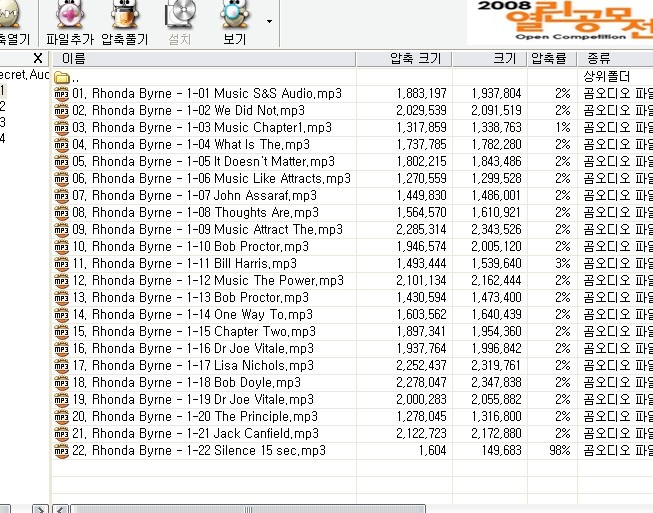
Task: Open the parent folder '..' icon
Action: click(62, 77)
